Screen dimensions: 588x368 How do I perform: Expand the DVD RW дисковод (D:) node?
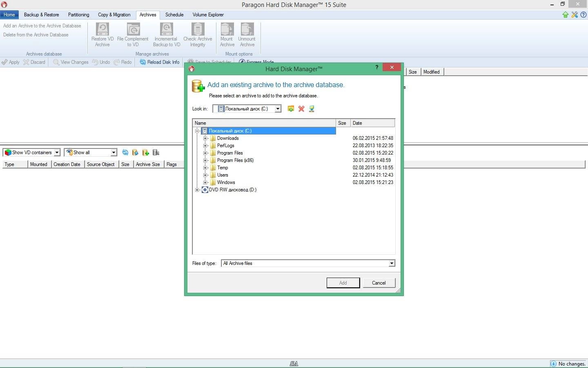coord(197,190)
